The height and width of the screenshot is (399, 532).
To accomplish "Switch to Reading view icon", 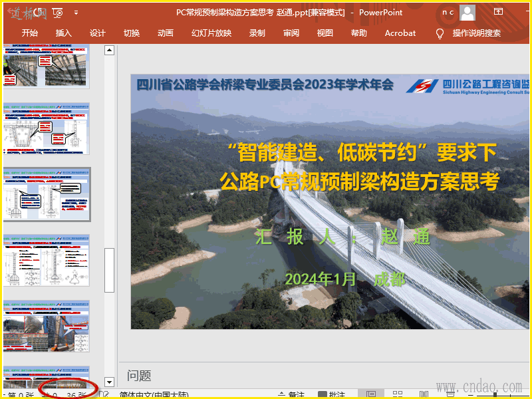I will coord(424,394).
